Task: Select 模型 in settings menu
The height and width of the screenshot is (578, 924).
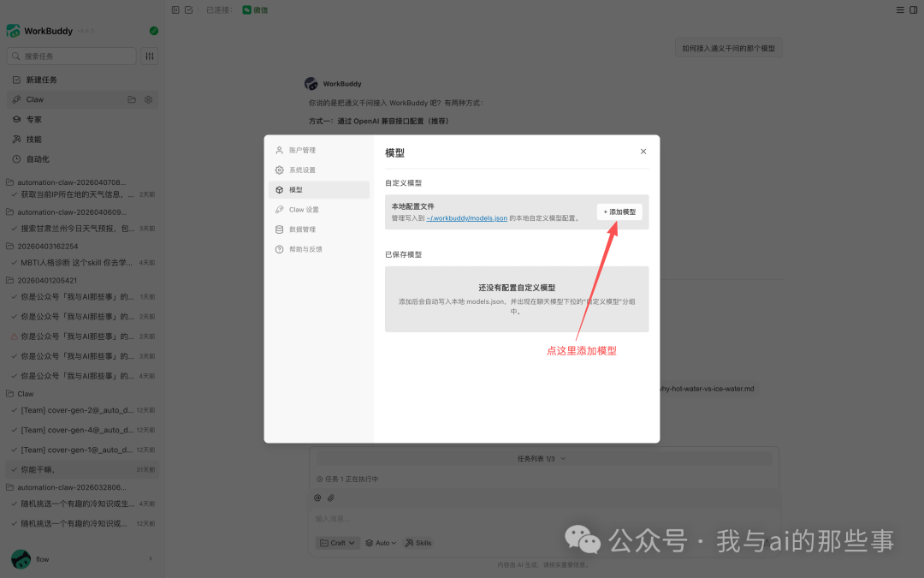Action: tap(319, 190)
